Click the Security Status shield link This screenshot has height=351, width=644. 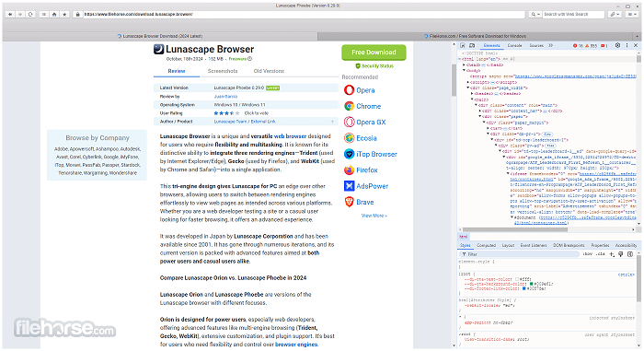click(x=374, y=65)
